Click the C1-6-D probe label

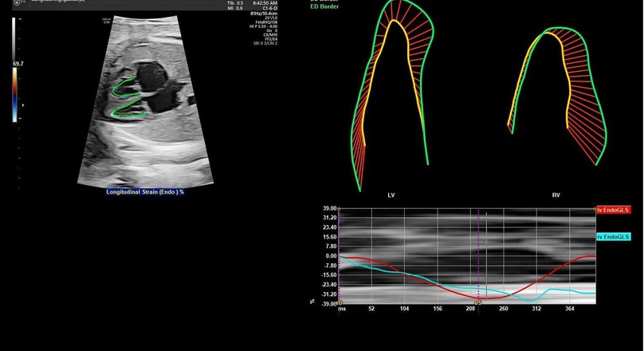pos(269,8)
